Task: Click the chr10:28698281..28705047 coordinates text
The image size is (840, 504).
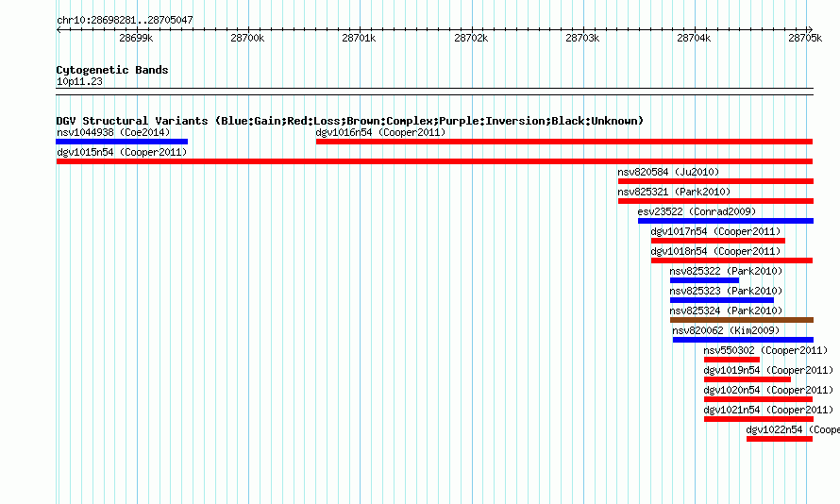Action: click(125, 21)
